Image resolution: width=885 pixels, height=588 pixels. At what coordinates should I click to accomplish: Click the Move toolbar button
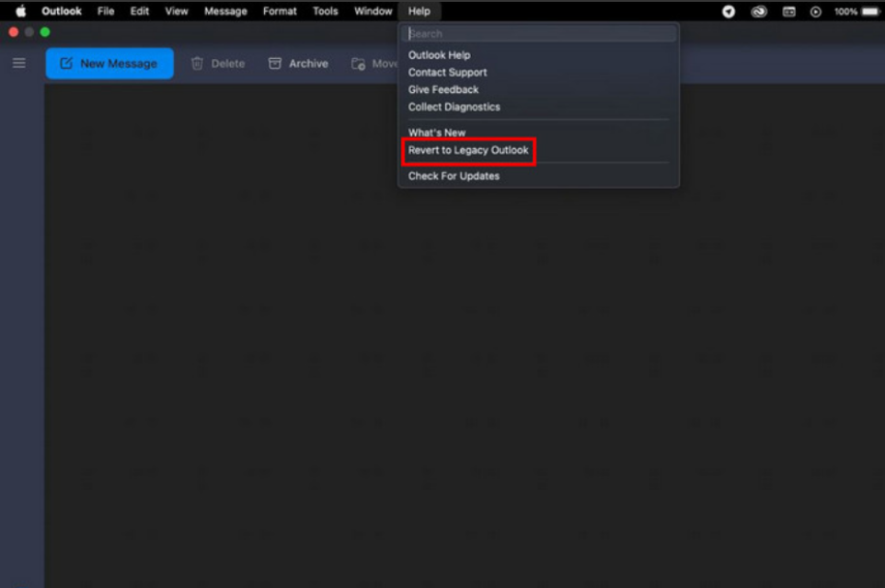click(x=374, y=63)
